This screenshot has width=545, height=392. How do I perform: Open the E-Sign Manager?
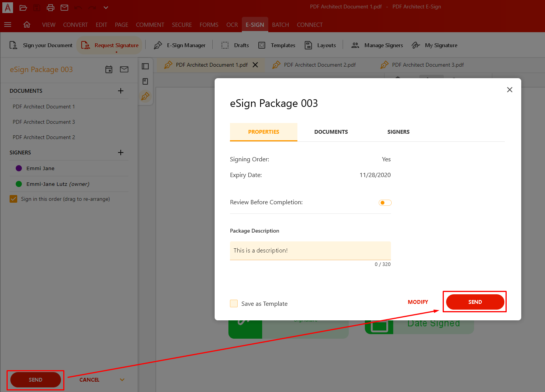point(179,45)
